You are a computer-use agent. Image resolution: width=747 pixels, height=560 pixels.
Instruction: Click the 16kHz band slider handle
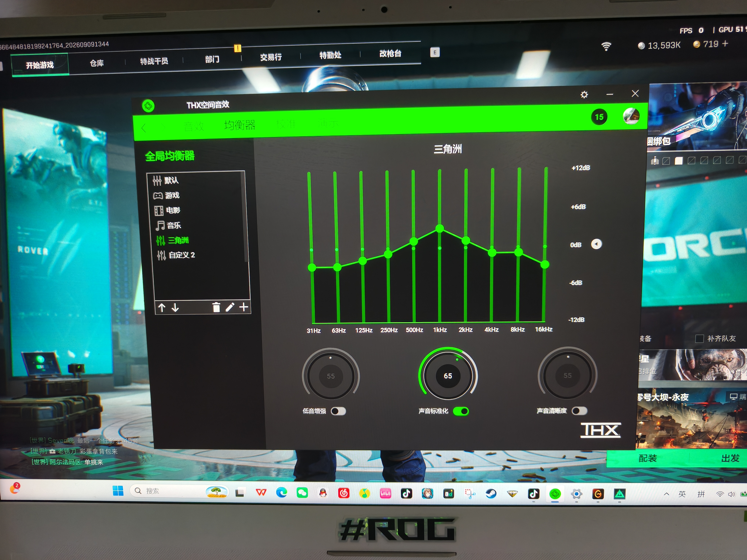545,265
